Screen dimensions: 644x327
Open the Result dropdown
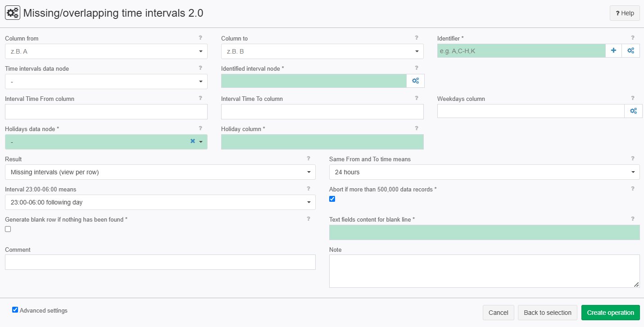click(160, 172)
